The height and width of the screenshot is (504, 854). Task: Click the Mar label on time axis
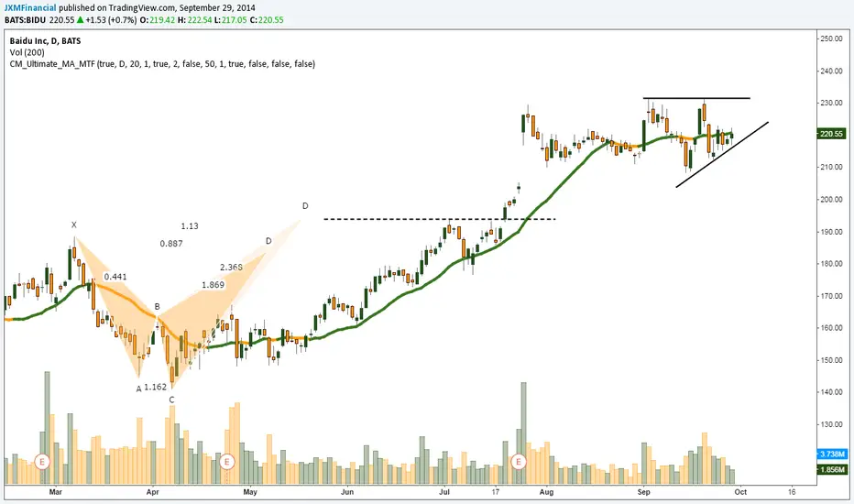click(x=56, y=492)
